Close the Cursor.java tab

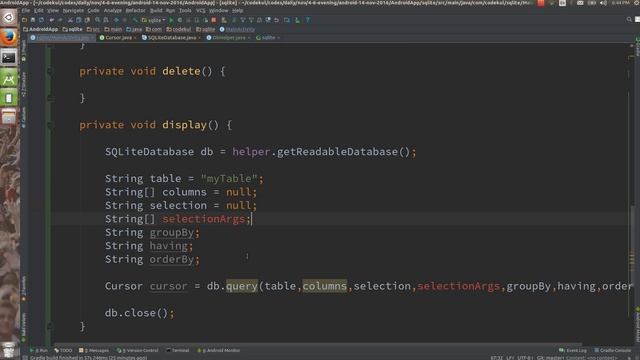coord(135,38)
